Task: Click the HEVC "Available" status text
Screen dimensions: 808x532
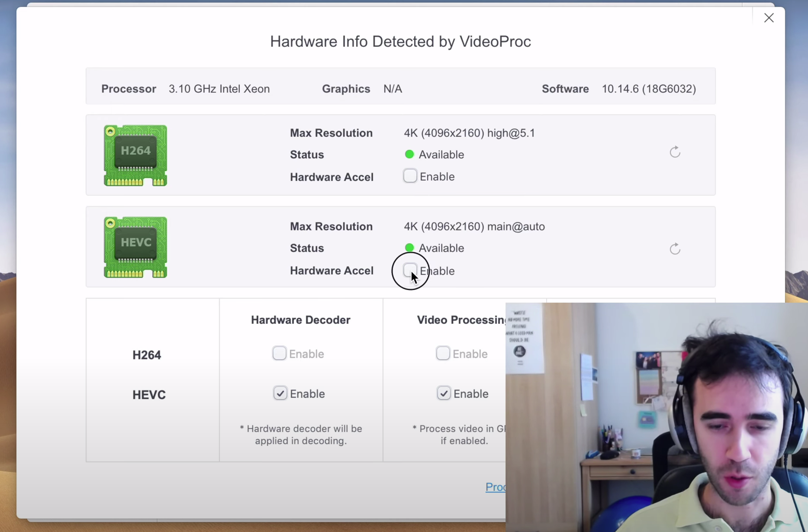Action: pos(441,248)
